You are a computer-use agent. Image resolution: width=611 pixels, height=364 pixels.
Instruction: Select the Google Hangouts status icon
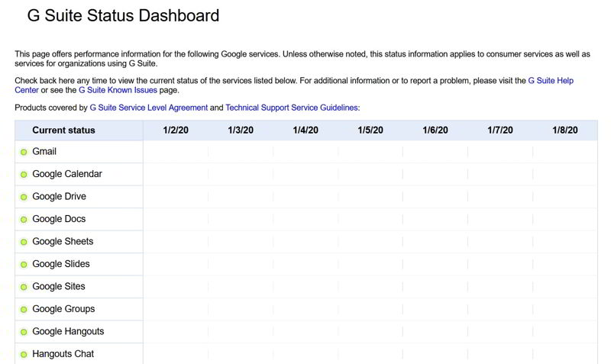pos(24,332)
